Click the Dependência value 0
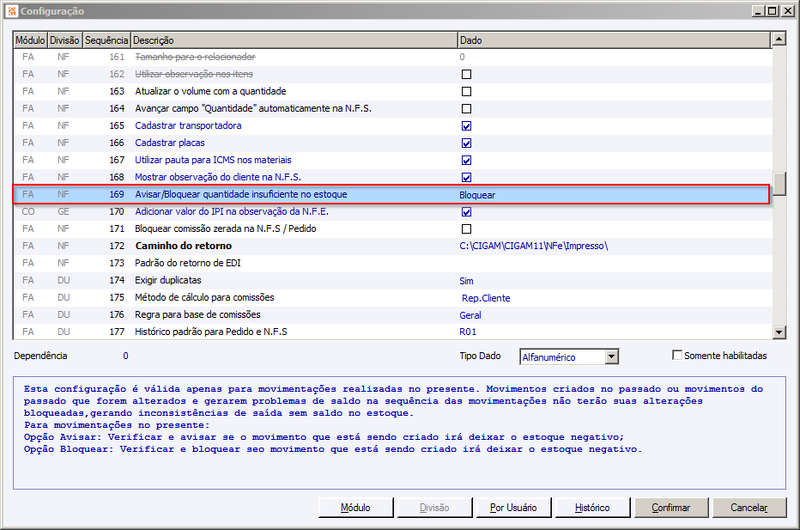The height and width of the screenshot is (530, 800). 126,356
